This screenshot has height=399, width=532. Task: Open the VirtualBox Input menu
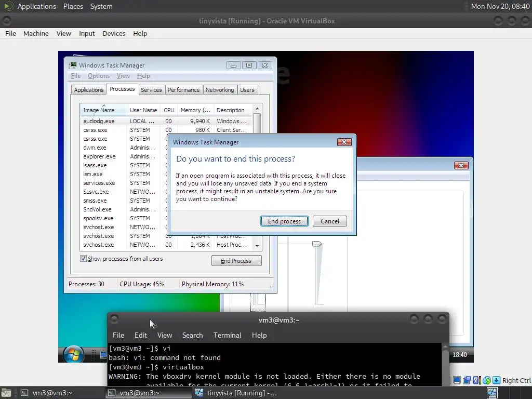coord(87,33)
